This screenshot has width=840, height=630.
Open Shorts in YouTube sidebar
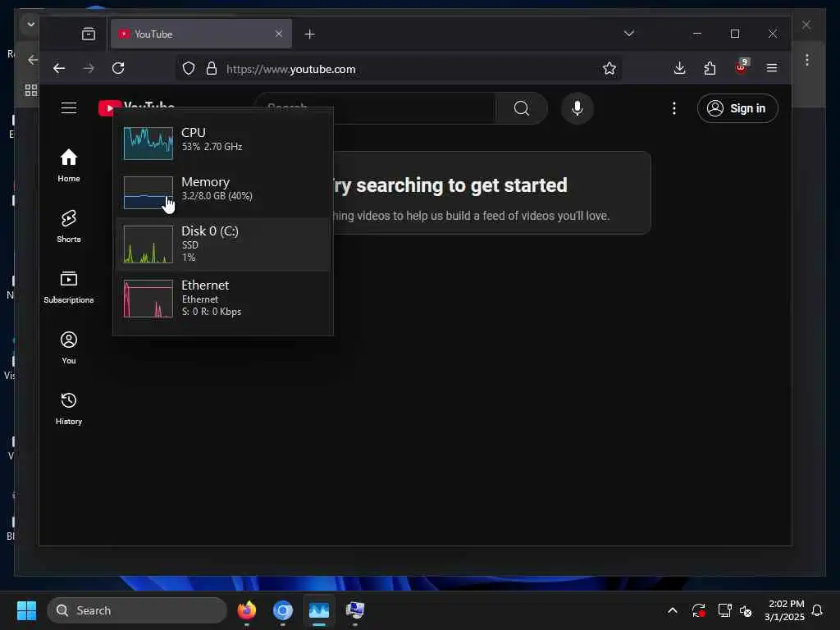click(69, 226)
